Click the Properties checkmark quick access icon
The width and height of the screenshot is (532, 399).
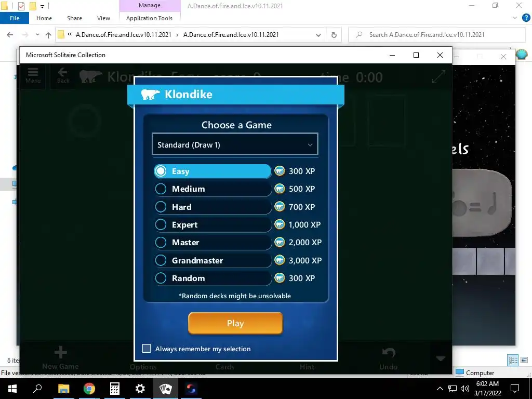[21, 6]
